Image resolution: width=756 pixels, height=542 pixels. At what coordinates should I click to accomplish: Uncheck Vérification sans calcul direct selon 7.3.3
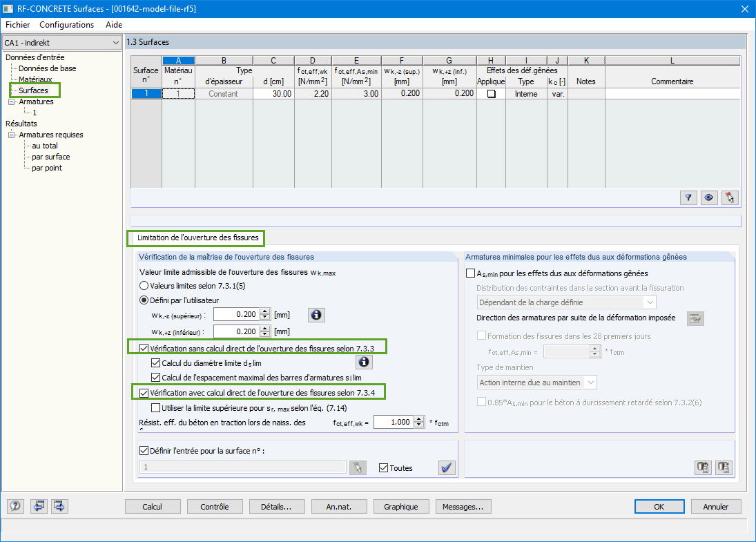[144, 348]
